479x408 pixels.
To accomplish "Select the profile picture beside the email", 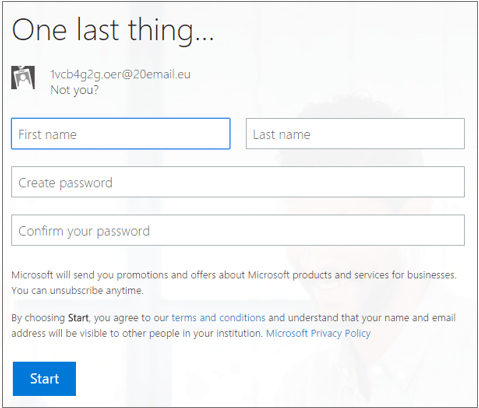I will click(23, 78).
